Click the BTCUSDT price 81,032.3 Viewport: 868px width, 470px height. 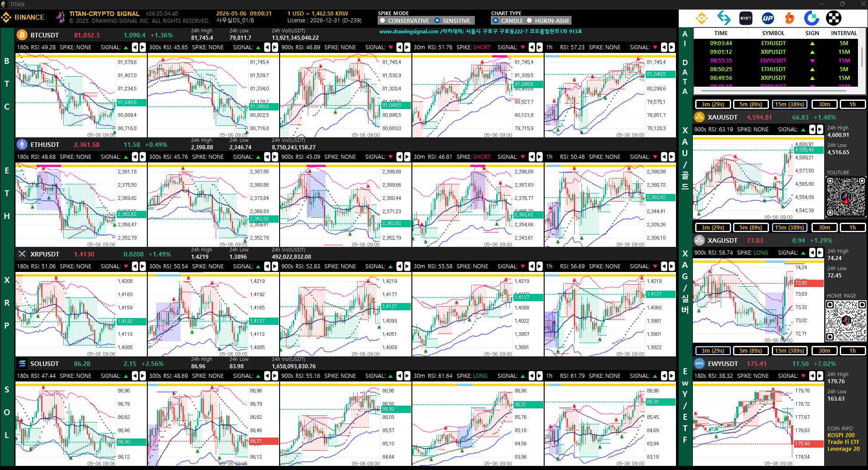87,35
